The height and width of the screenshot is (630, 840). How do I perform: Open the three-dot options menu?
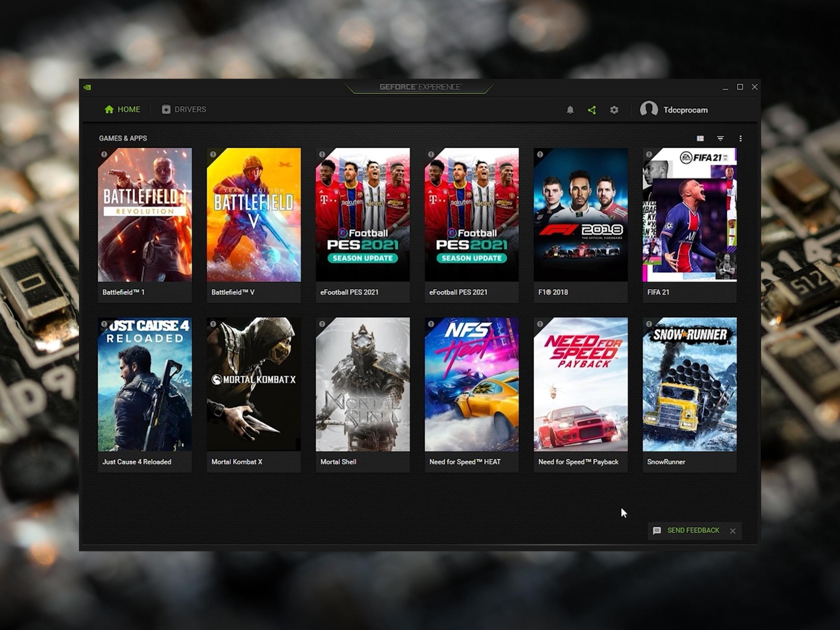tap(740, 138)
